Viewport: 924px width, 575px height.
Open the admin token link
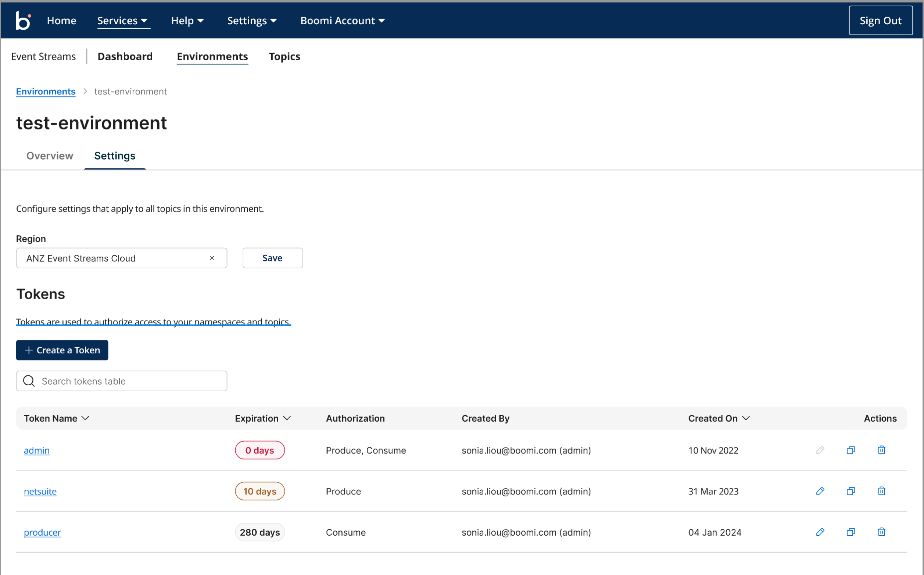pos(36,451)
